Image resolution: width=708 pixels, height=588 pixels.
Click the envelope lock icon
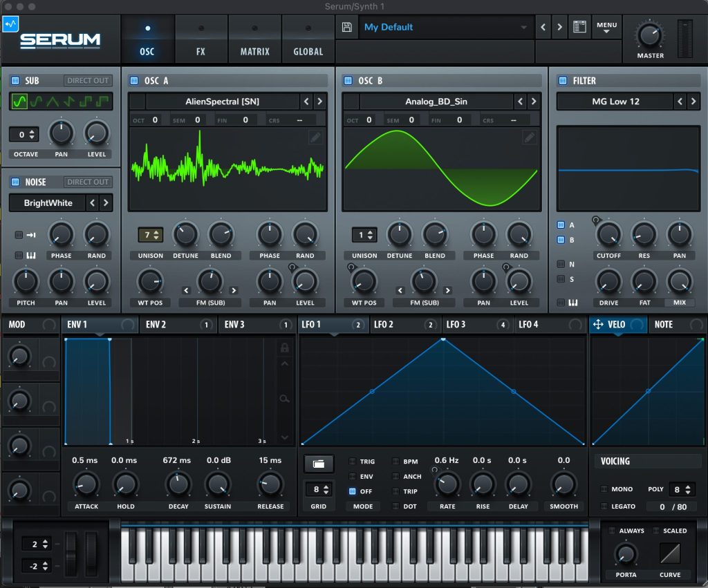click(x=284, y=348)
